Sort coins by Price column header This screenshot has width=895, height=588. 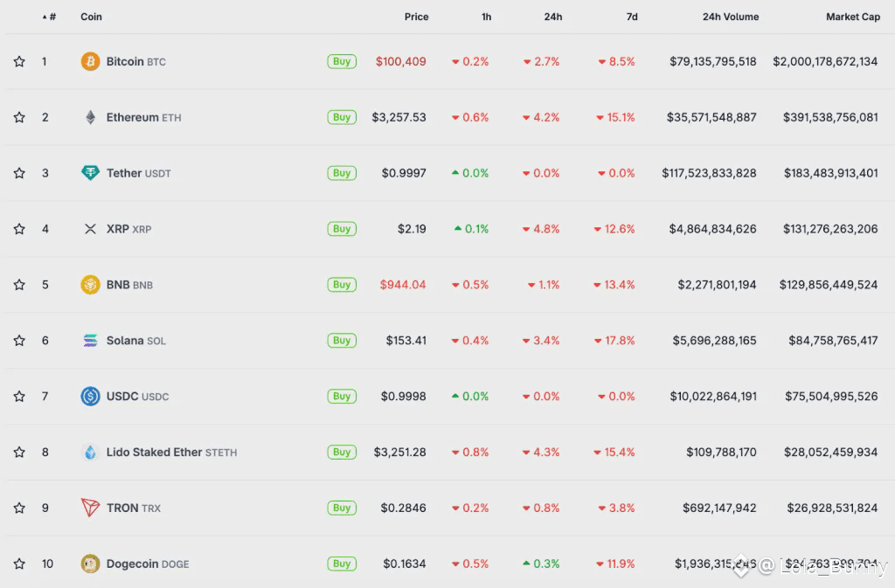pyautogui.click(x=416, y=17)
